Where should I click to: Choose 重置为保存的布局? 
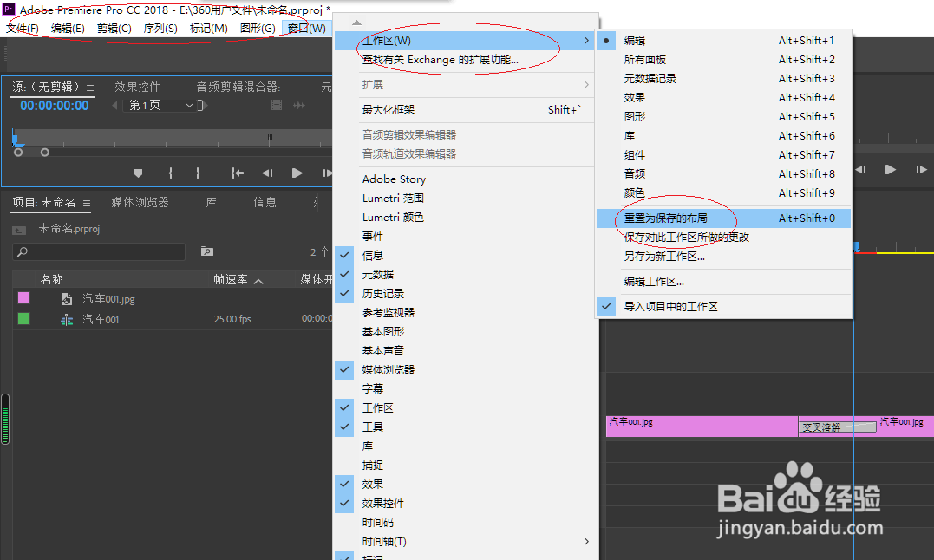[x=724, y=218]
